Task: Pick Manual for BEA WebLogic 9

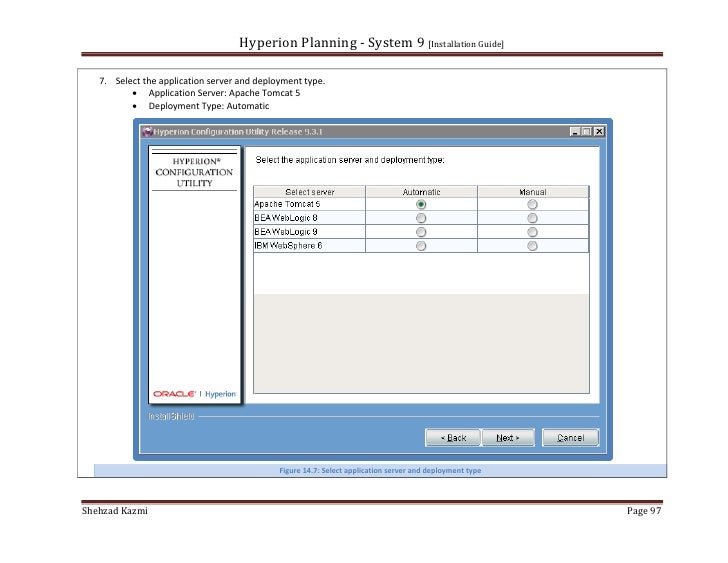Action: 532,232
